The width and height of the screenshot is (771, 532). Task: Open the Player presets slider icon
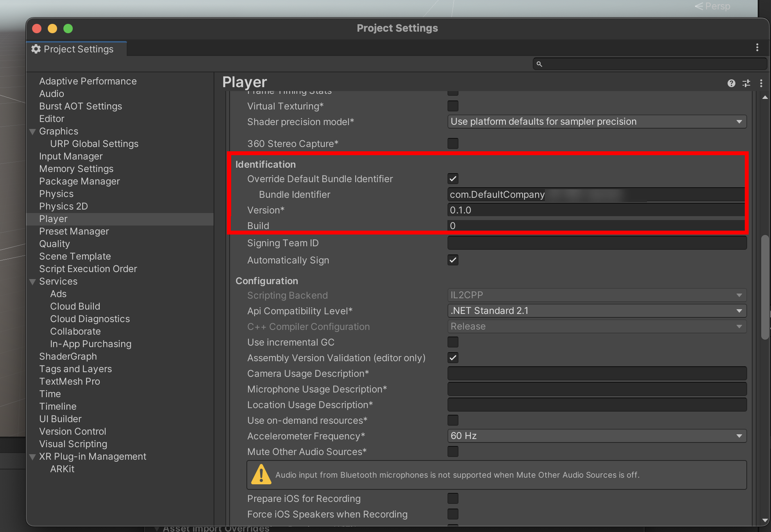746,83
